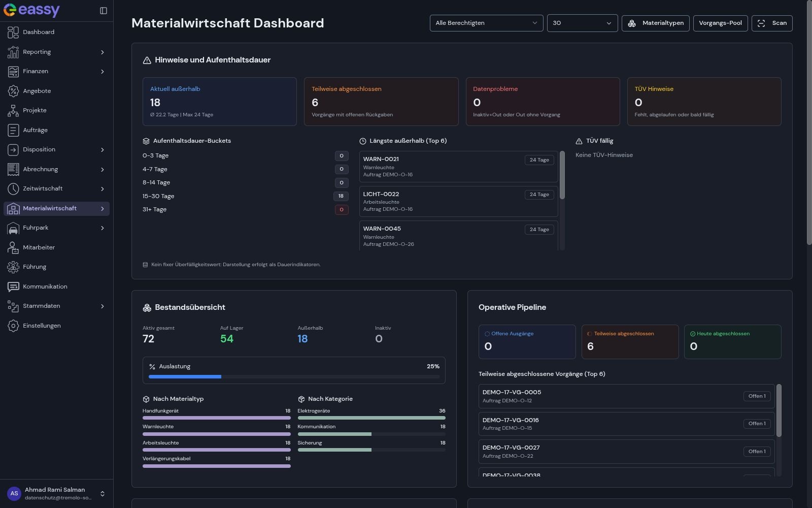This screenshot has width=812, height=508.
Task: Click the Zeitwirtschaft clock icon
Action: 13,189
